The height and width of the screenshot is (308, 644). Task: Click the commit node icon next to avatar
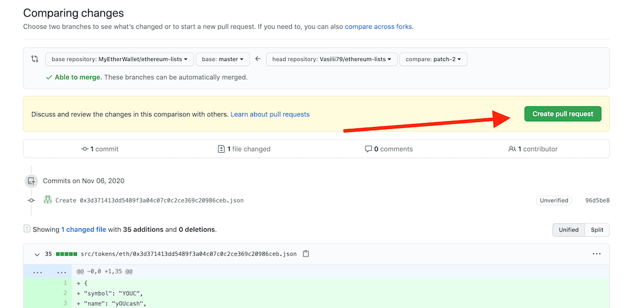[x=31, y=201]
